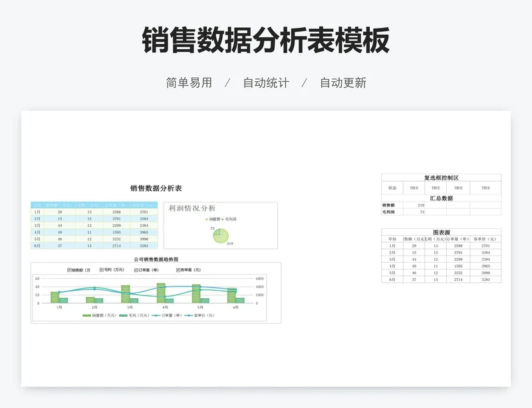Click cell 3990 in the 图表源 table
The image size is (532, 408).
(x=485, y=273)
